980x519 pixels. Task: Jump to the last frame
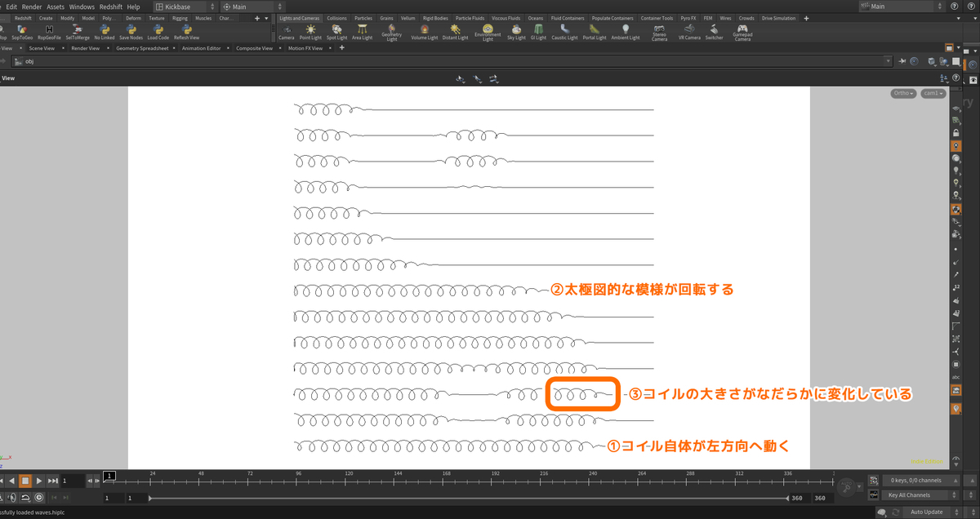[x=52, y=481]
